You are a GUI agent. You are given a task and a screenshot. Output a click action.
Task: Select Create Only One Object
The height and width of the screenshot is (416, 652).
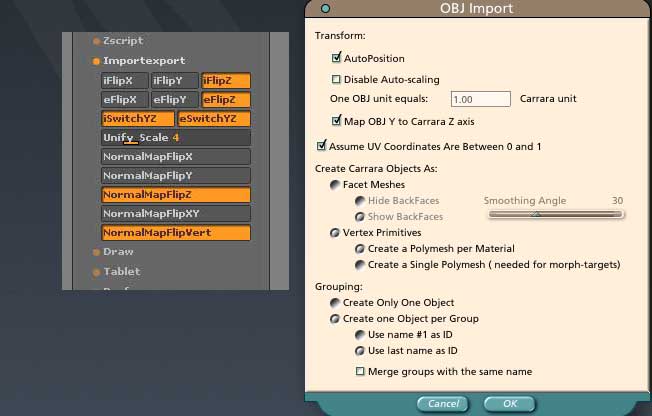pyautogui.click(x=335, y=303)
